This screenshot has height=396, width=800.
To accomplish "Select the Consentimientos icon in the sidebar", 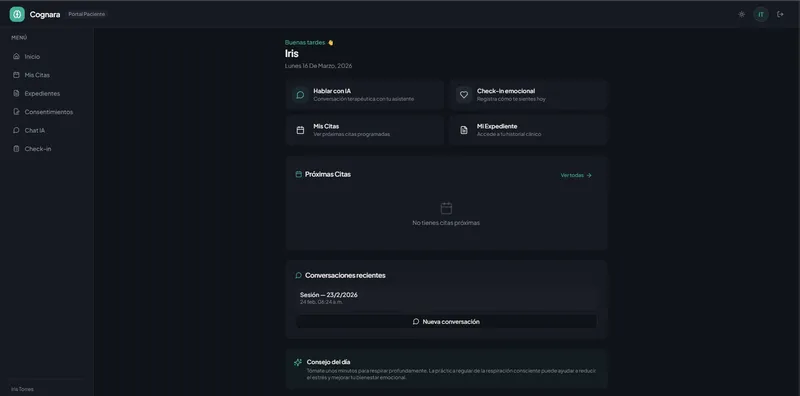I will click(x=16, y=112).
